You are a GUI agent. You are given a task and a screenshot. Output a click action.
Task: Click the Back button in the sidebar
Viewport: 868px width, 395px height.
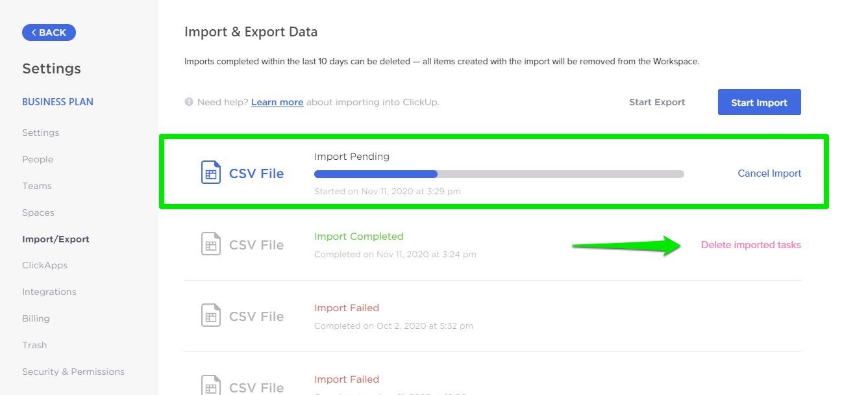point(49,32)
